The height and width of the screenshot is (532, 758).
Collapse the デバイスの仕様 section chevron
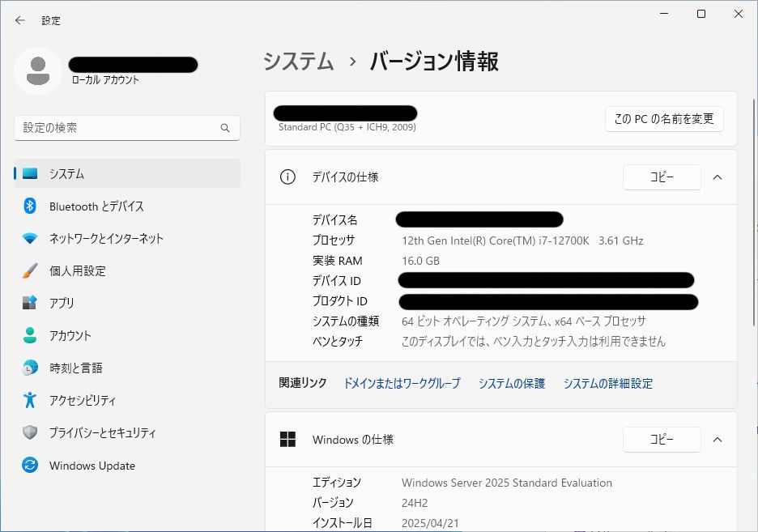[718, 177]
